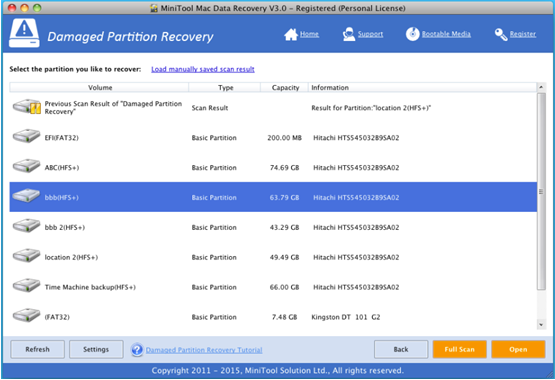Click the Register key icon
This screenshot has width=555, height=380.
coord(501,34)
